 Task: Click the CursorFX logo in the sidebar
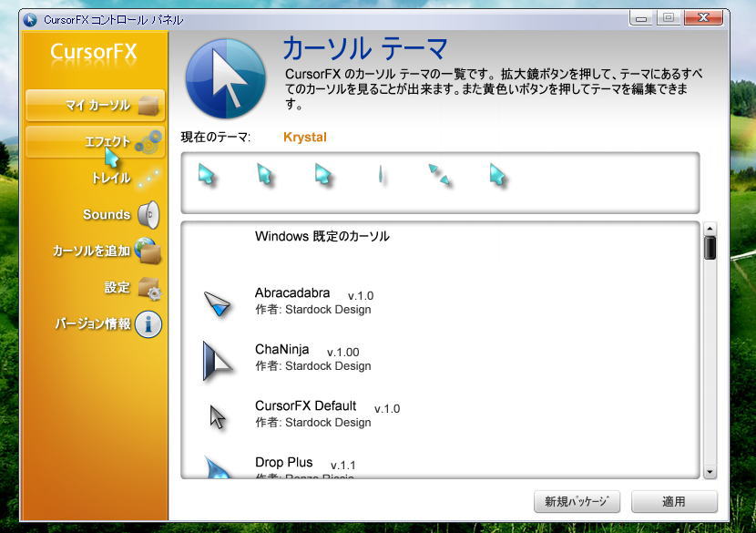94,52
